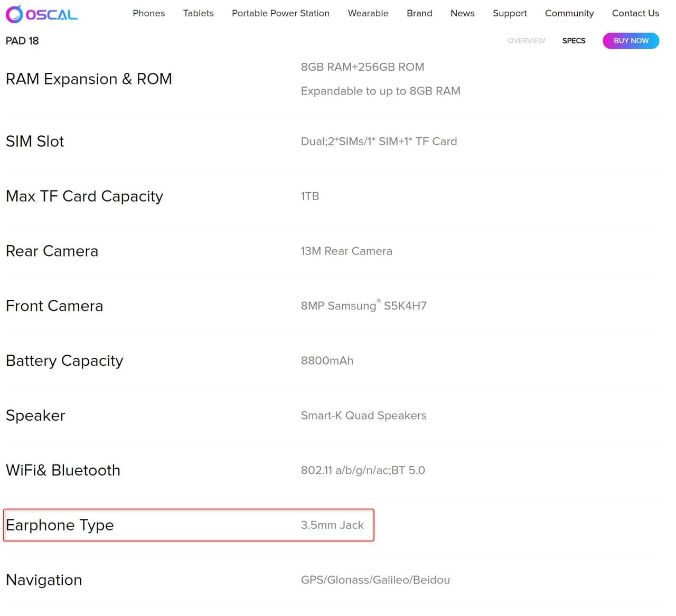Open the Wearable menu

click(368, 13)
